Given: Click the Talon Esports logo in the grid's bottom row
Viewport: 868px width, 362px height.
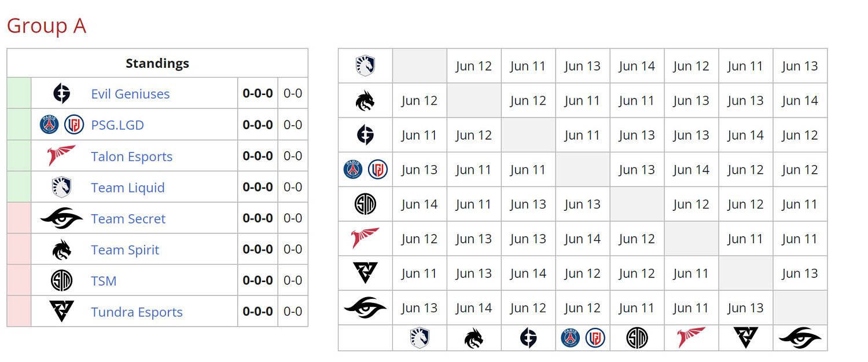Looking at the screenshot, I should [691, 338].
